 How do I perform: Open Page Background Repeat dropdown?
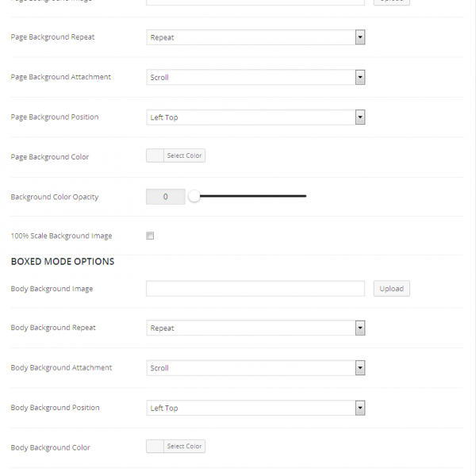click(x=255, y=37)
